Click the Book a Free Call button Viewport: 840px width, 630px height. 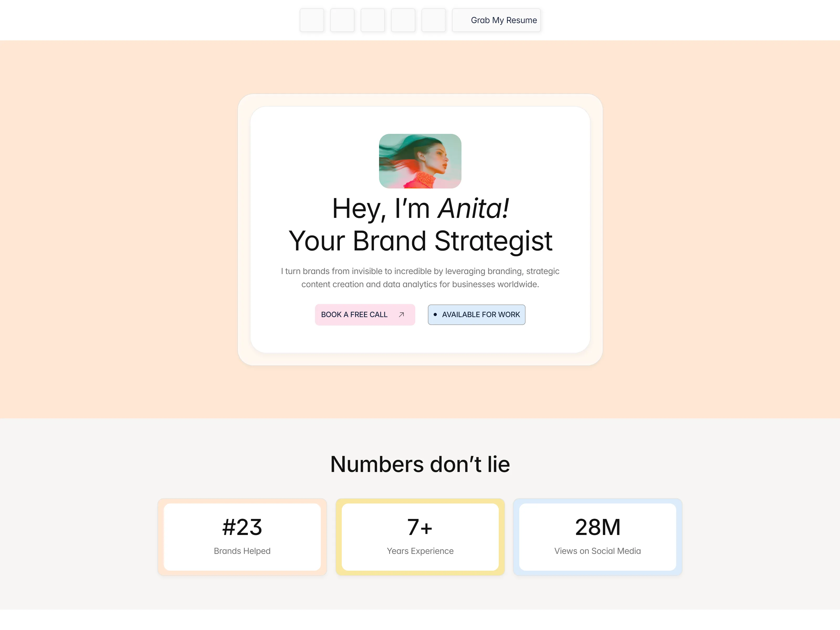coord(365,315)
